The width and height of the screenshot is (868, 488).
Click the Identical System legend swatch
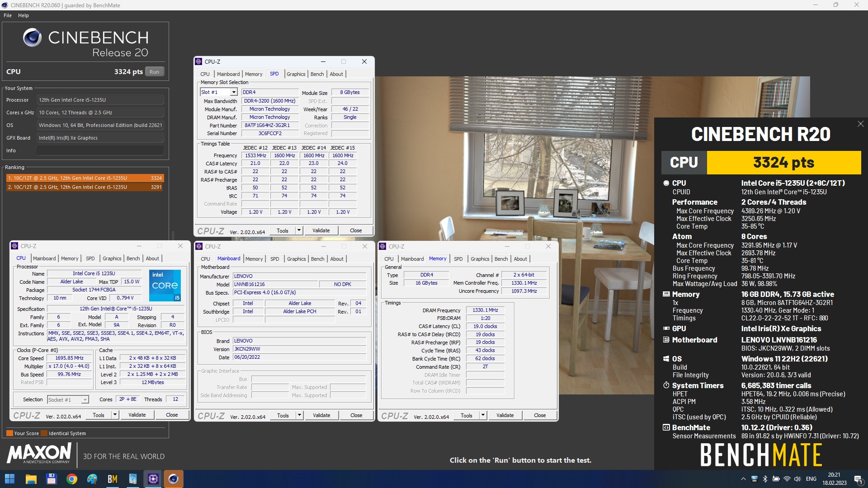(44, 433)
